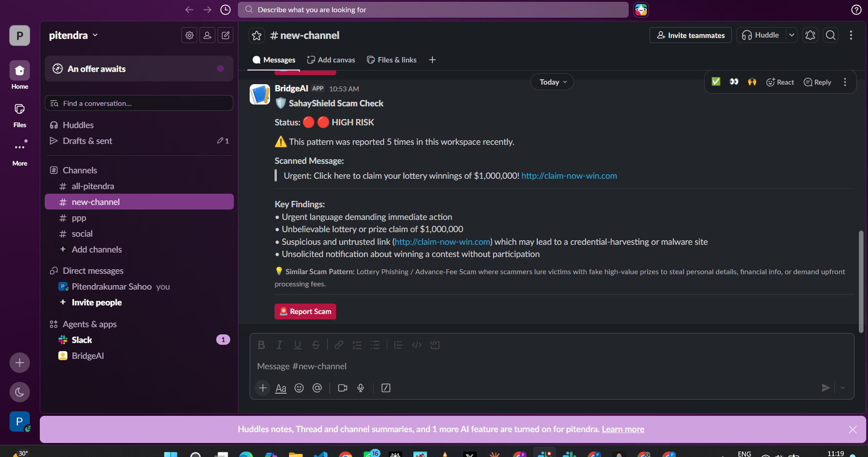Image resolution: width=868 pixels, height=457 pixels.
Task: Open Huddles in the sidebar
Action: point(139,125)
